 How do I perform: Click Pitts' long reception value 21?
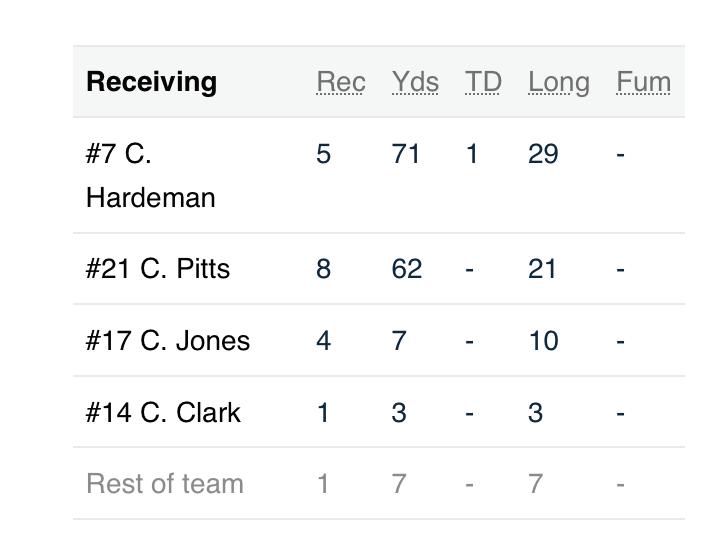pyautogui.click(x=542, y=269)
